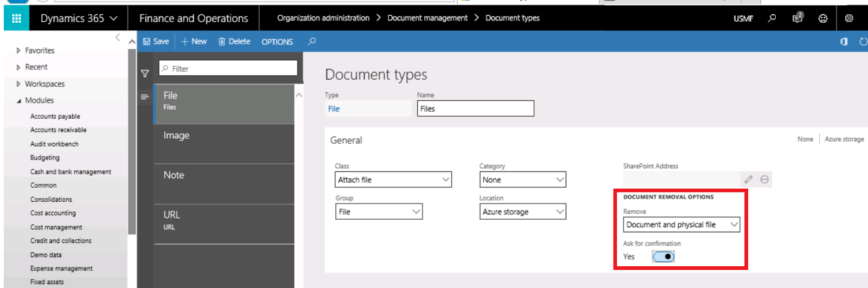This screenshot has width=868, height=288.
Task: Click the feedback smiley icon
Action: point(823,18)
